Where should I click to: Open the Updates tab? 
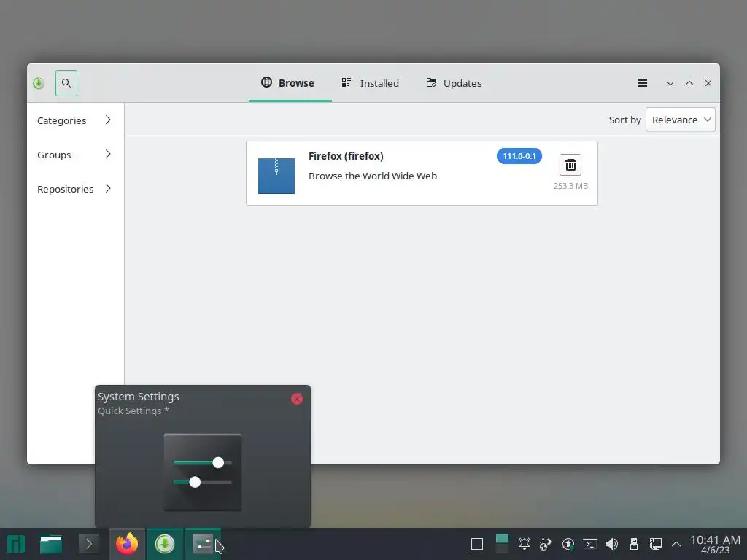(454, 83)
